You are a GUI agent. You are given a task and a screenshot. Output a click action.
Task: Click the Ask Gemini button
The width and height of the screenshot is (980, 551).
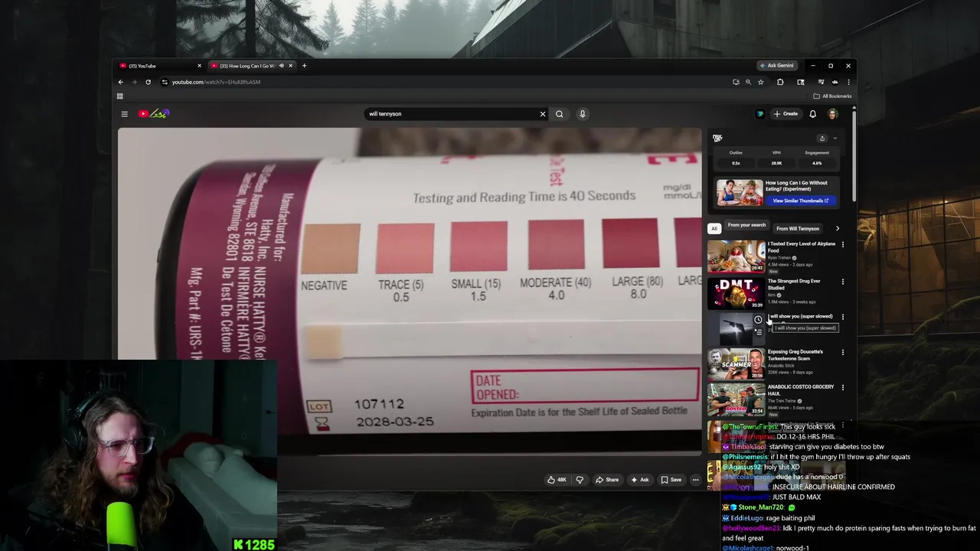777,66
